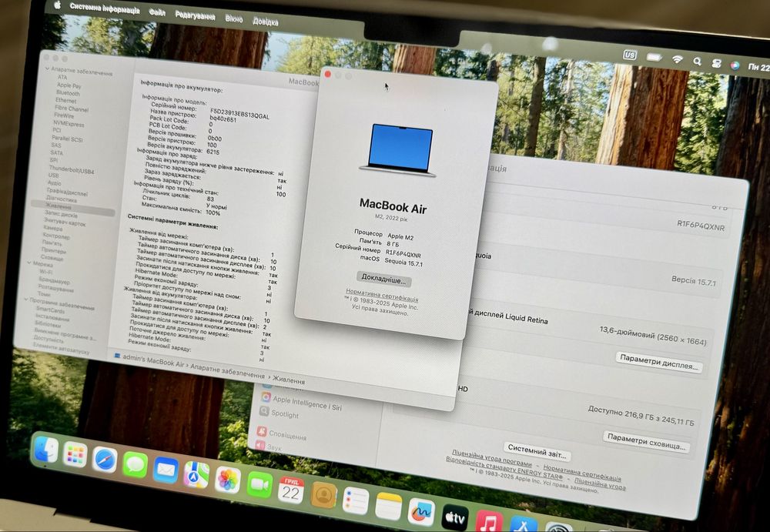Collapse the Мережа tree section
This screenshot has height=532, width=770.
(x=29, y=263)
